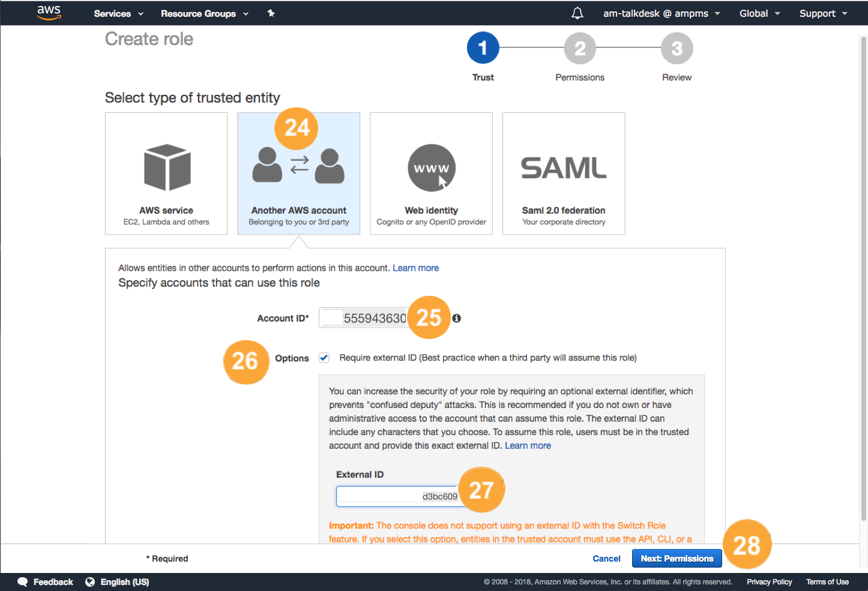868x591 pixels.
Task: Open the Support menu
Action: coord(823,13)
